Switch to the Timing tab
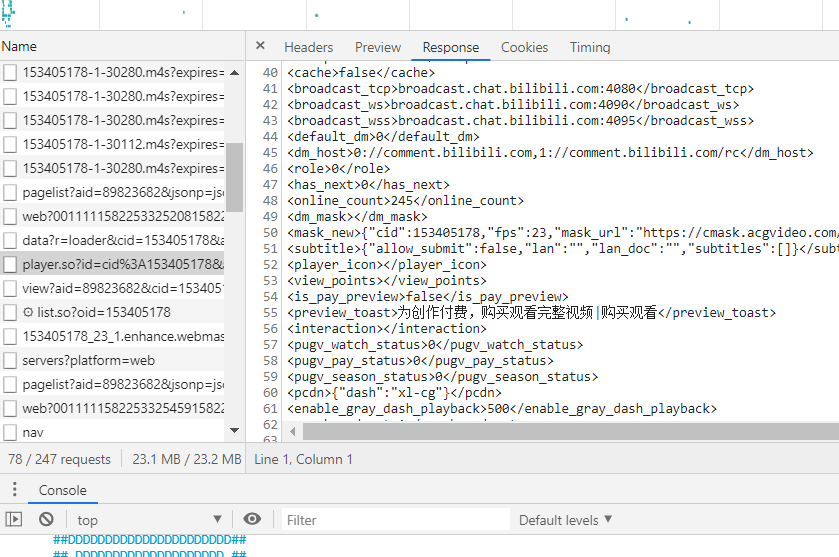This screenshot has height=557, width=839. [x=590, y=47]
